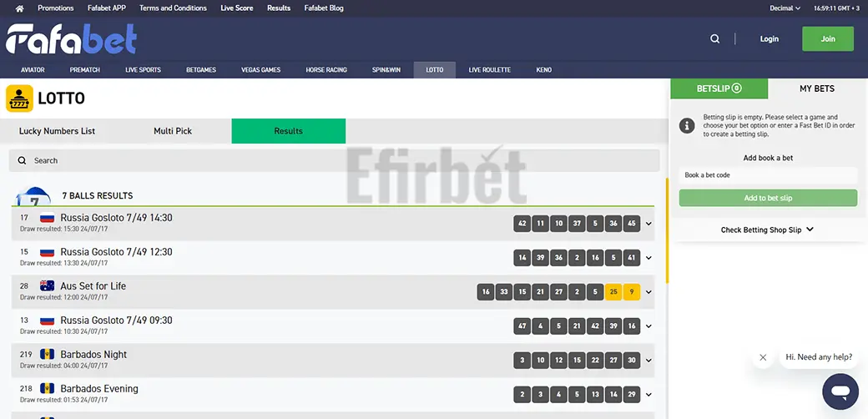Screen dimensions: 868x419
Task: Click the Russia Gosloto 7/49 14:30 title
Action: click(116, 218)
